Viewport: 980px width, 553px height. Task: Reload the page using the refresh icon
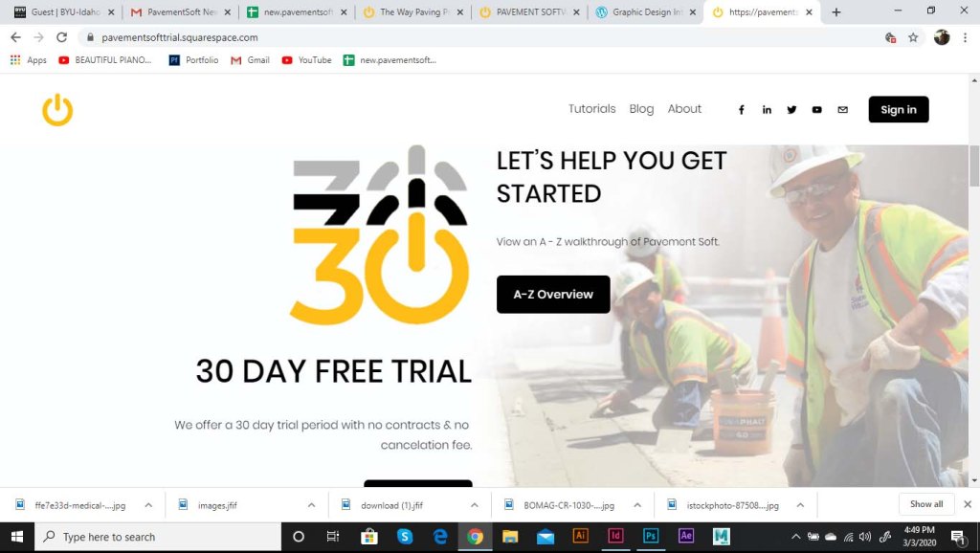point(61,37)
